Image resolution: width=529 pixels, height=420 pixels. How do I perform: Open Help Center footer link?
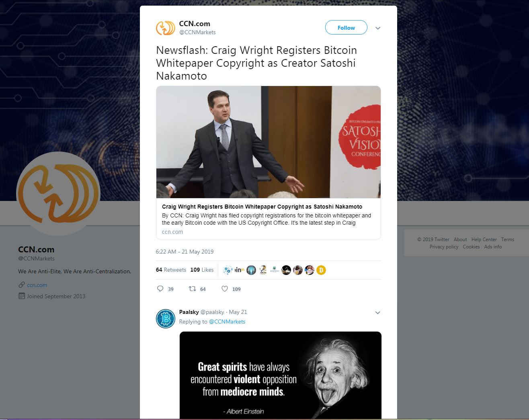tap(484, 239)
